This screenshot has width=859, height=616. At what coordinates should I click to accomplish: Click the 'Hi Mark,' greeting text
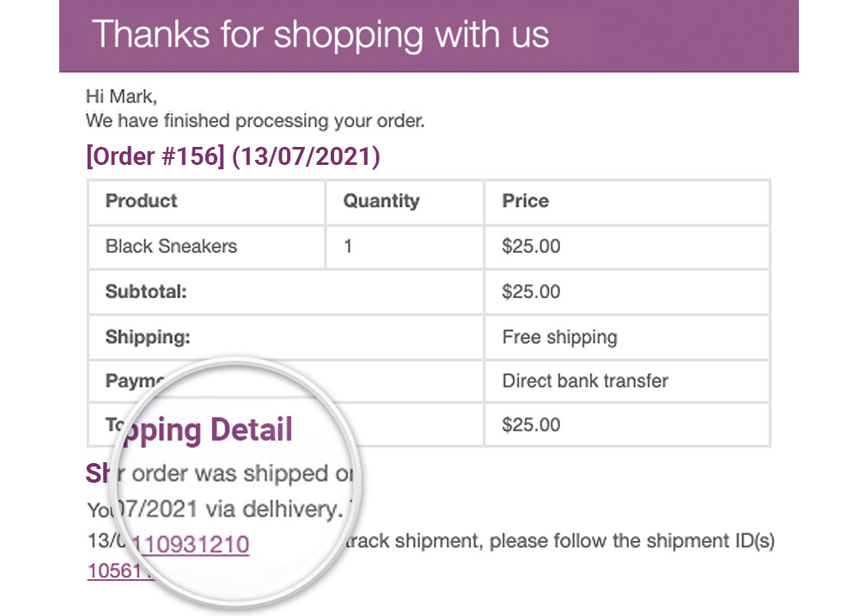coord(121,96)
